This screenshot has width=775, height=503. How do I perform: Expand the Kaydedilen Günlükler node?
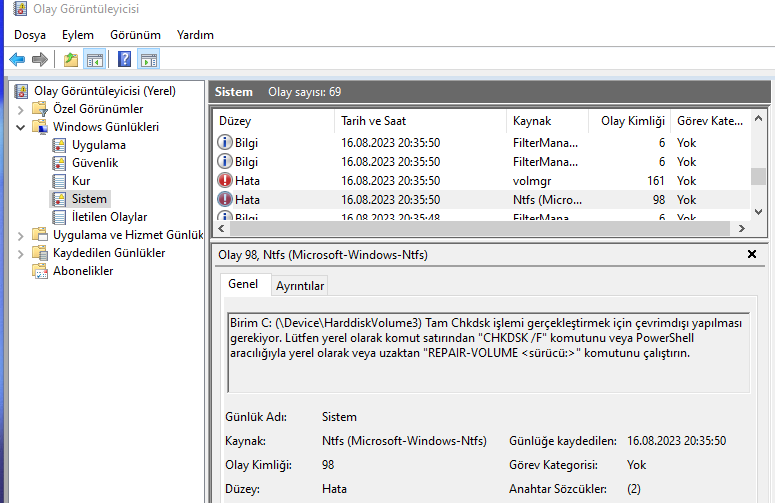pos(21,253)
